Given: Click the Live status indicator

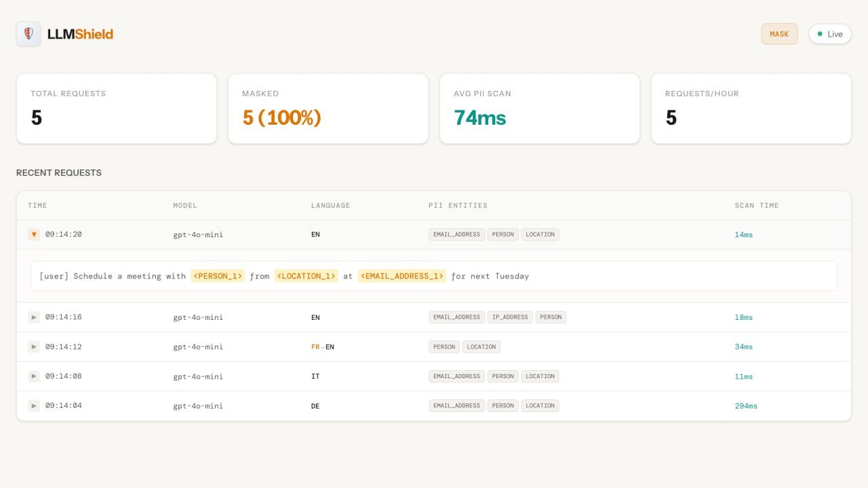Looking at the screenshot, I should [x=830, y=34].
